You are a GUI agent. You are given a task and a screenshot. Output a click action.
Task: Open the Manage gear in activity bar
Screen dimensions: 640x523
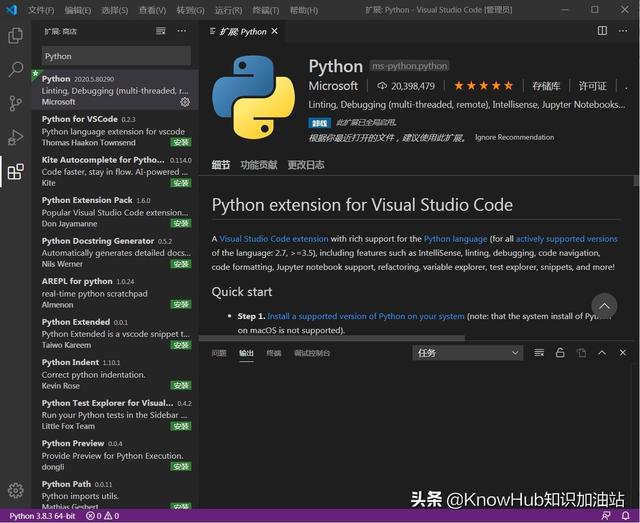click(16, 490)
